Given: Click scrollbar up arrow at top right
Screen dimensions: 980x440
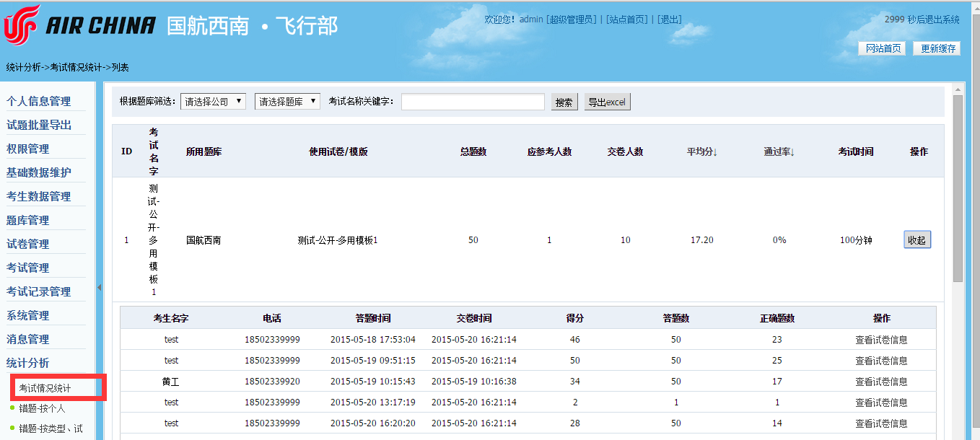Looking at the screenshot, I should click(958, 89).
